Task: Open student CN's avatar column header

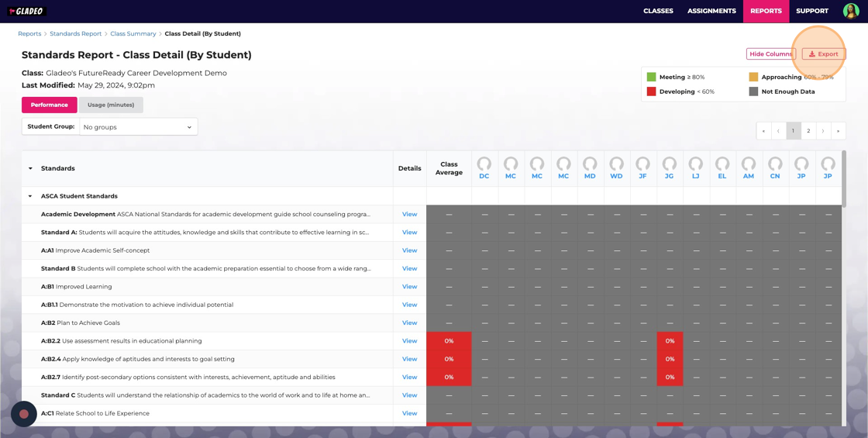Action: [x=775, y=168]
